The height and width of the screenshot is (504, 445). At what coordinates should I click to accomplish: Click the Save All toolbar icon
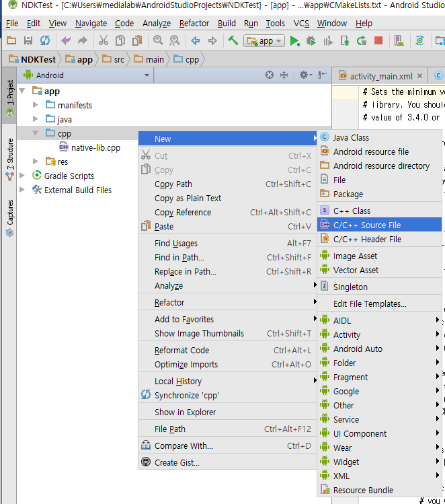pos(28,40)
